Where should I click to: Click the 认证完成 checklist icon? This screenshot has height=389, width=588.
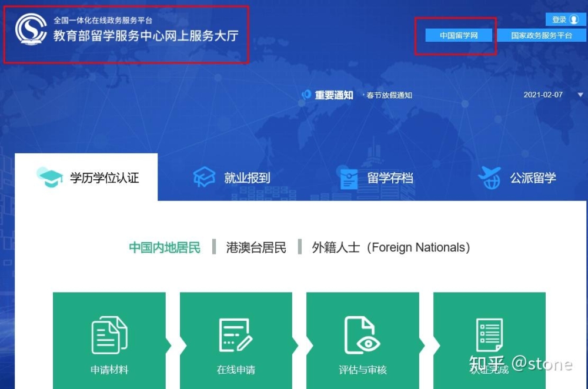(x=489, y=335)
